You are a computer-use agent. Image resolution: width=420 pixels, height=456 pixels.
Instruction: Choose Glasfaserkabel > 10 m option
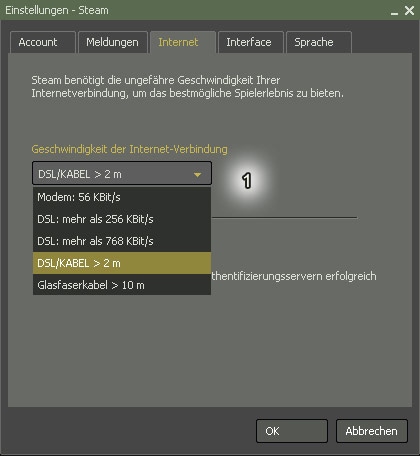(x=122, y=285)
